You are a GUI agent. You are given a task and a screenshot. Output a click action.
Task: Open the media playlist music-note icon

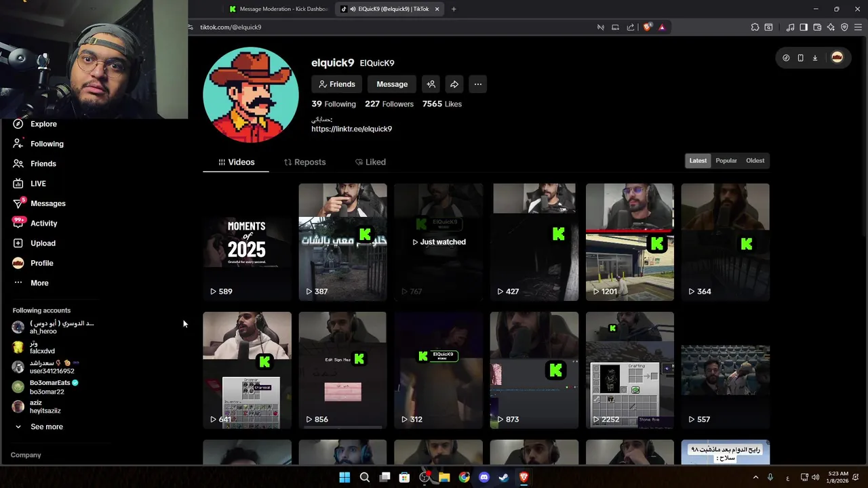coord(790,27)
